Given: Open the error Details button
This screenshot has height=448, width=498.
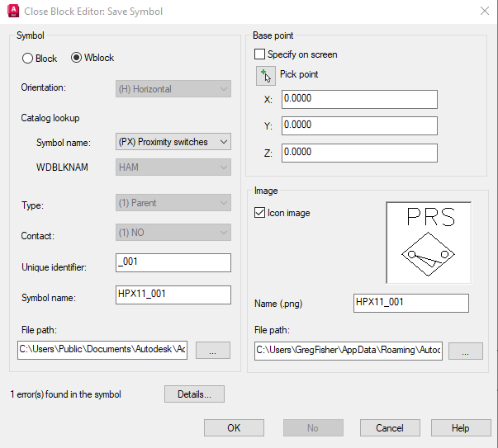Looking at the screenshot, I should pos(194,394).
